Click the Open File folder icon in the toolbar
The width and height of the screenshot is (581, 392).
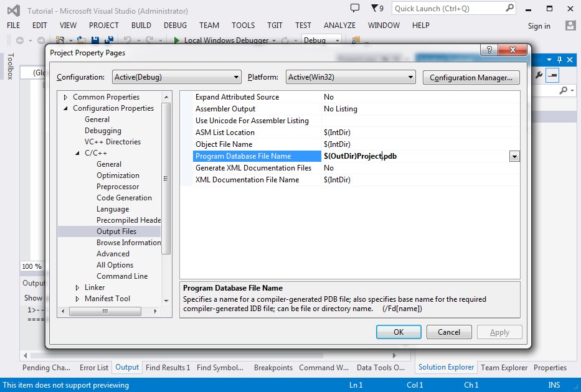coord(81,40)
